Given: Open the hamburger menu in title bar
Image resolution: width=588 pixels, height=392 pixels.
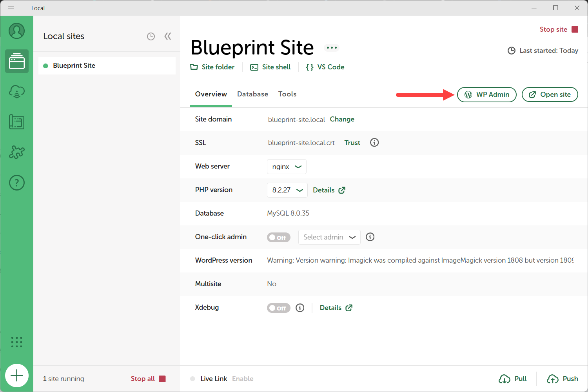Looking at the screenshot, I should click(x=11, y=8).
